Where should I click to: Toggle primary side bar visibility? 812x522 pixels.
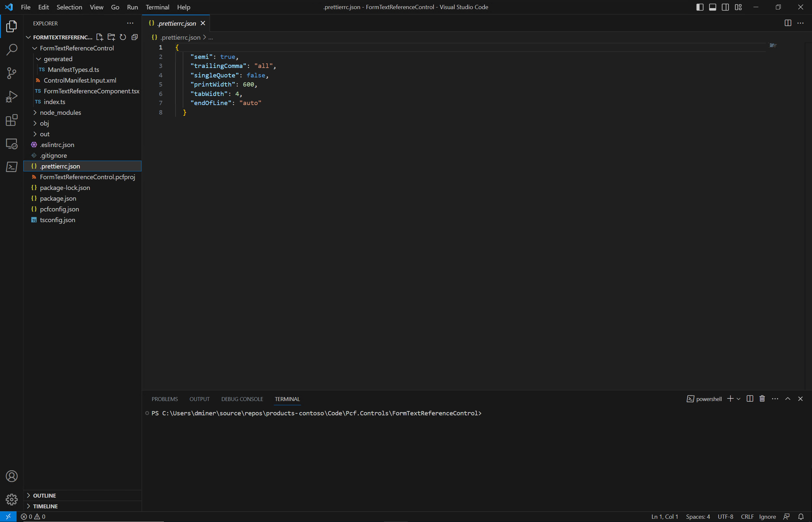point(700,7)
